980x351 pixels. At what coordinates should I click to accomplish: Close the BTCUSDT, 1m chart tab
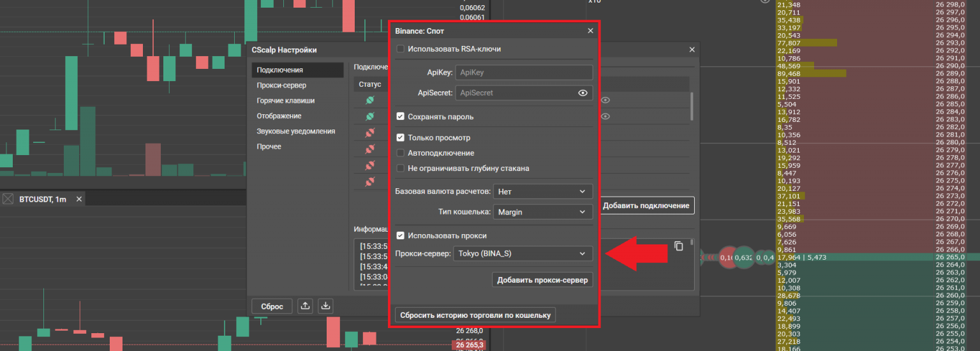[x=79, y=200]
